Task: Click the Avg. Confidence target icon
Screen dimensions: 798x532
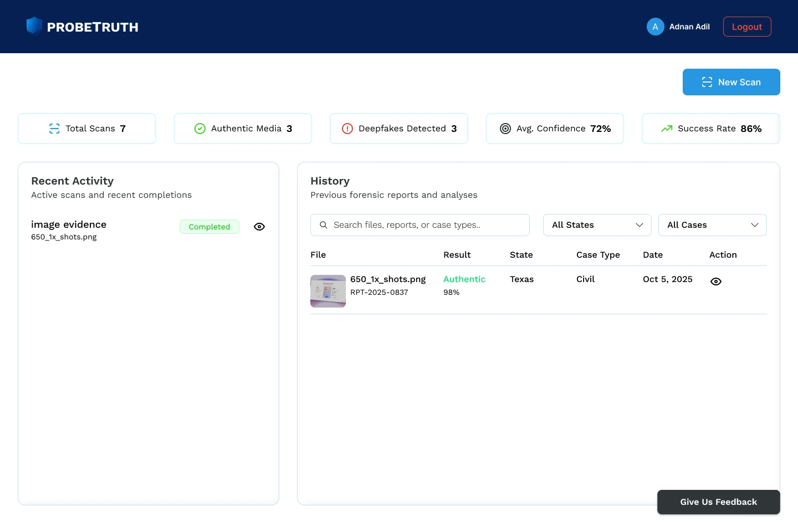Action: 505,129
